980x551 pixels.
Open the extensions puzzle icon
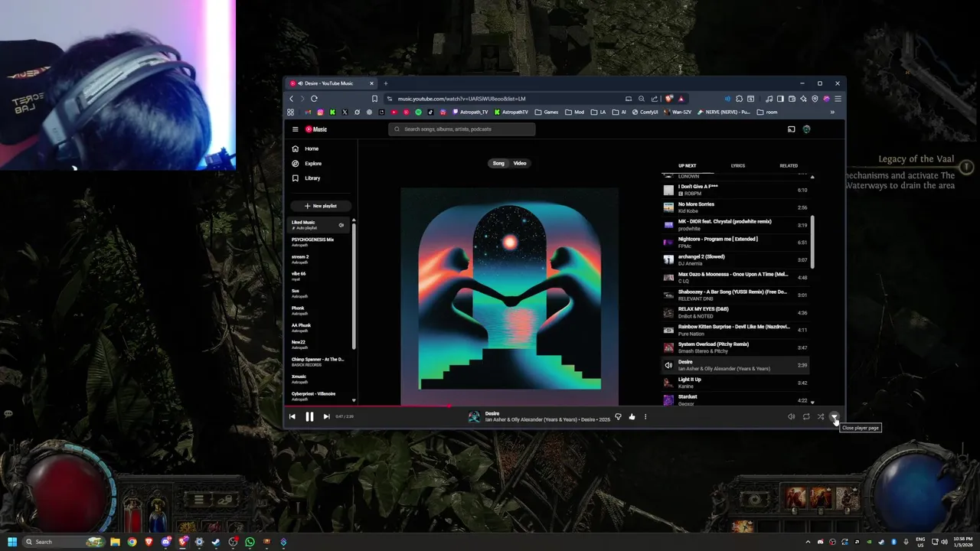click(739, 99)
